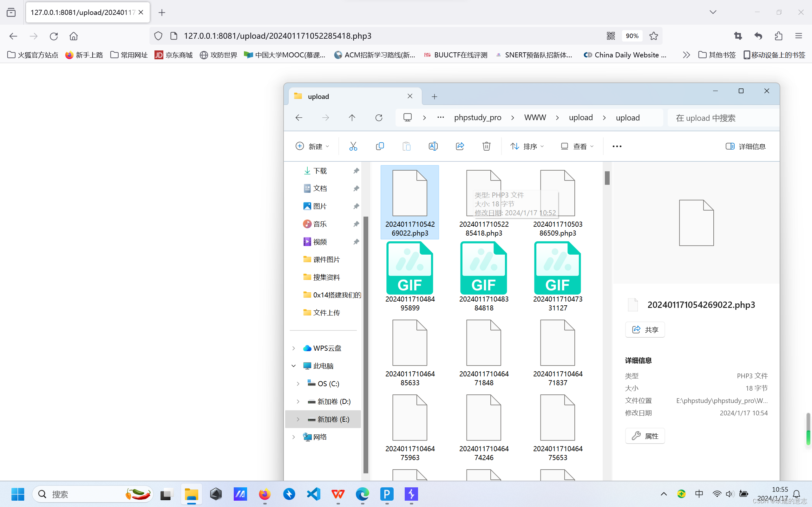Select file 20240117105038 6509.php3

(x=558, y=203)
